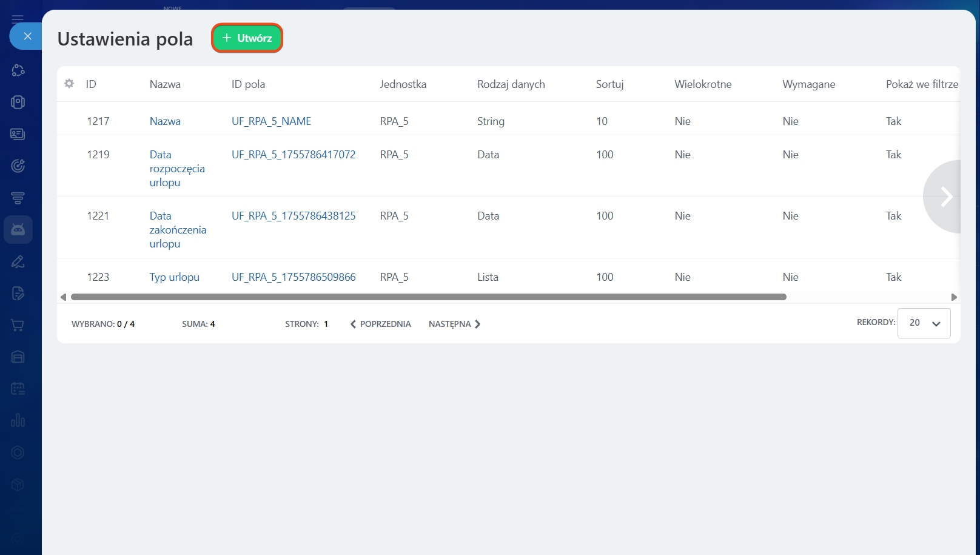
Task: Click the shopping cart icon in sidebar
Action: coord(18,325)
